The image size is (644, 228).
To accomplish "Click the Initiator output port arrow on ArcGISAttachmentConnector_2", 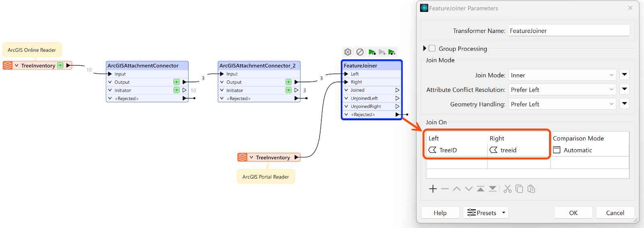I will click(x=296, y=90).
